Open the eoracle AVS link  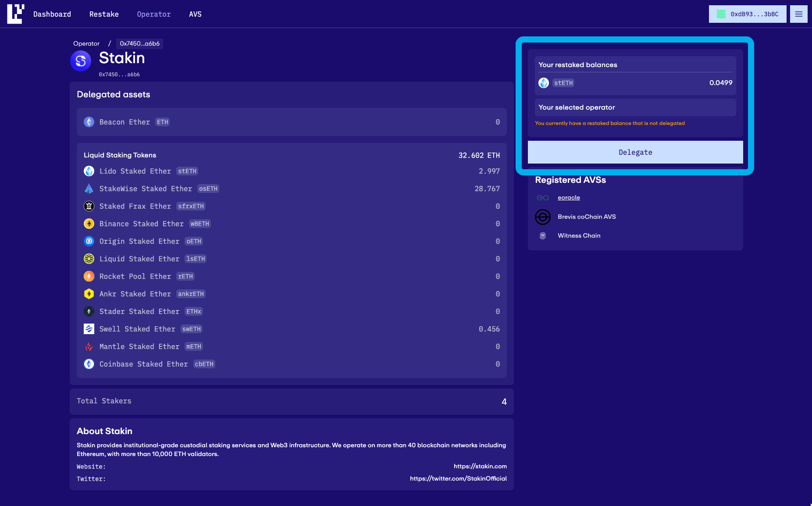click(569, 198)
